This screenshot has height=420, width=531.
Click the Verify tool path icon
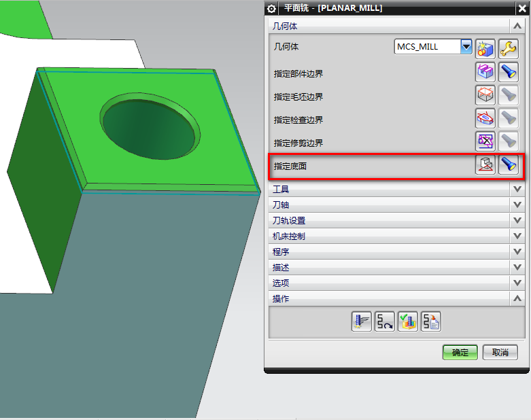pyautogui.click(x=407, y=321)
